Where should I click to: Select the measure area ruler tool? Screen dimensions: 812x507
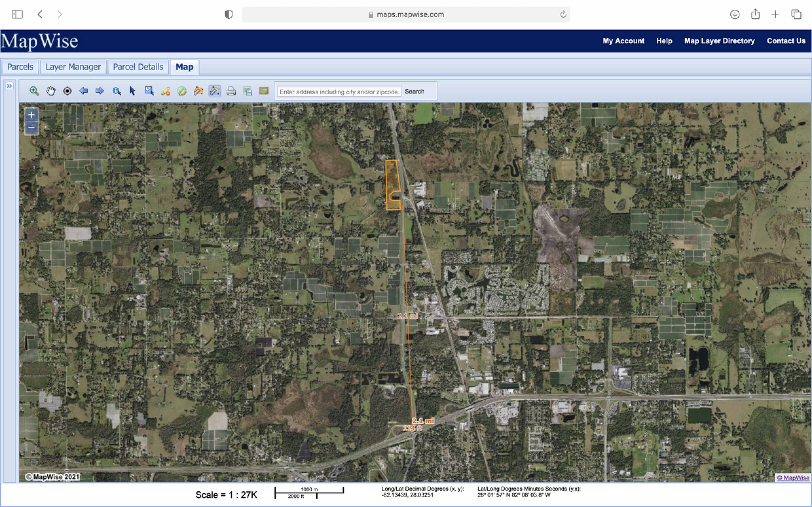coord(198,91)
